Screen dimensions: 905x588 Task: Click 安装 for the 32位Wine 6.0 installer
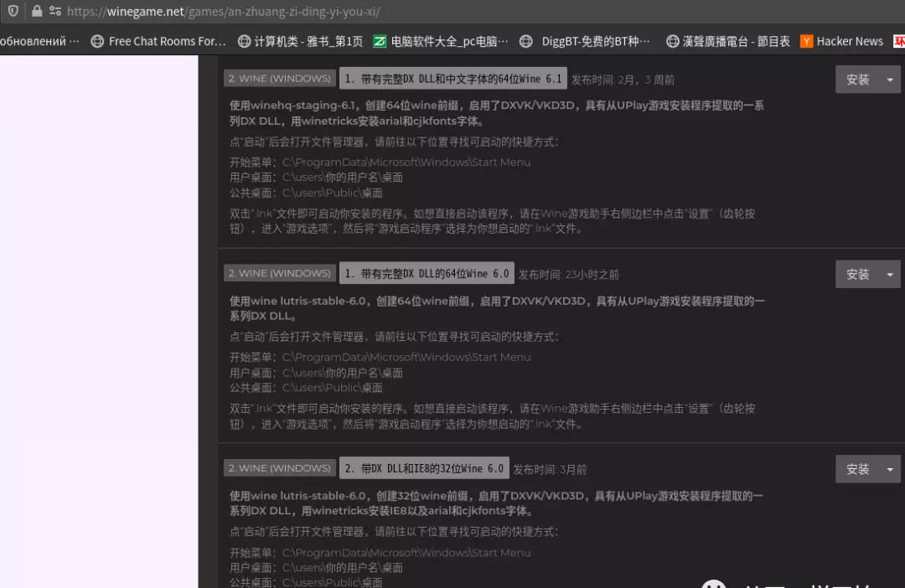(857, 469)
